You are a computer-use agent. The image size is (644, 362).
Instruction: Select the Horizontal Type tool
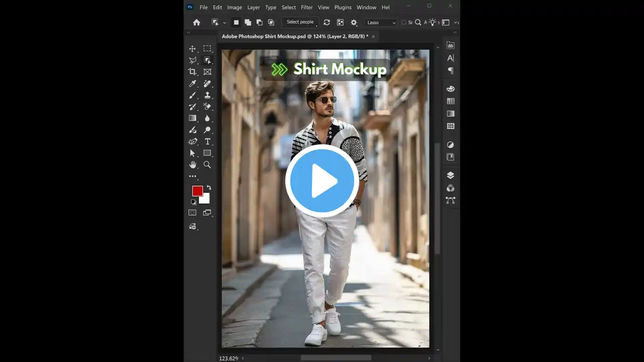tap(207, 142)
